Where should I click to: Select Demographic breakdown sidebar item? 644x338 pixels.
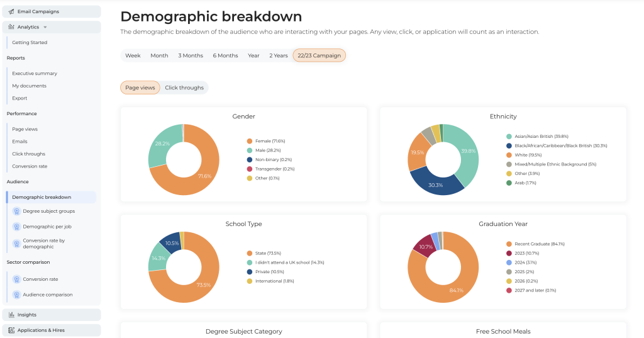[x=52, y=197]
